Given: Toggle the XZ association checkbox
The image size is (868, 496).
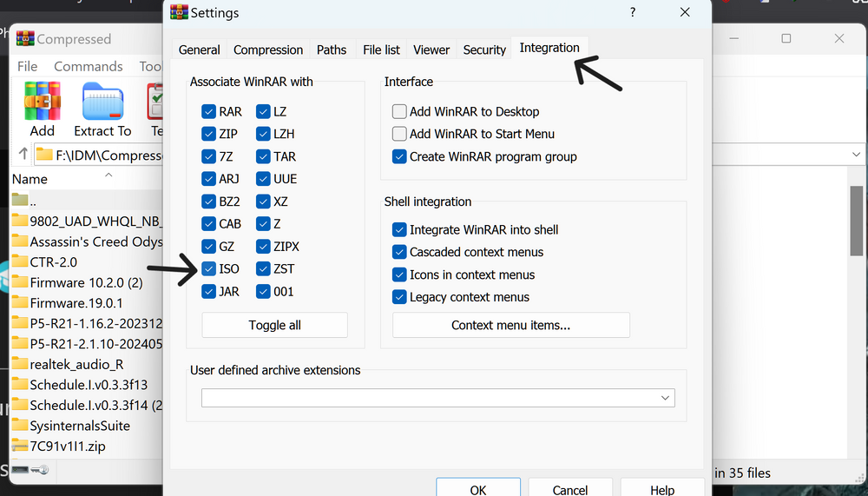Looking at the screenshot, I should (263, 202).
